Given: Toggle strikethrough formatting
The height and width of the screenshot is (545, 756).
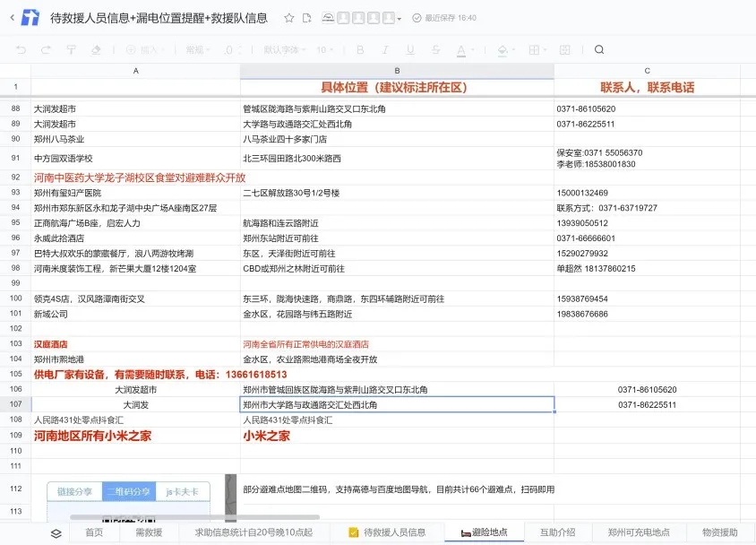Looking at the screenshot, I should [435, 49].
